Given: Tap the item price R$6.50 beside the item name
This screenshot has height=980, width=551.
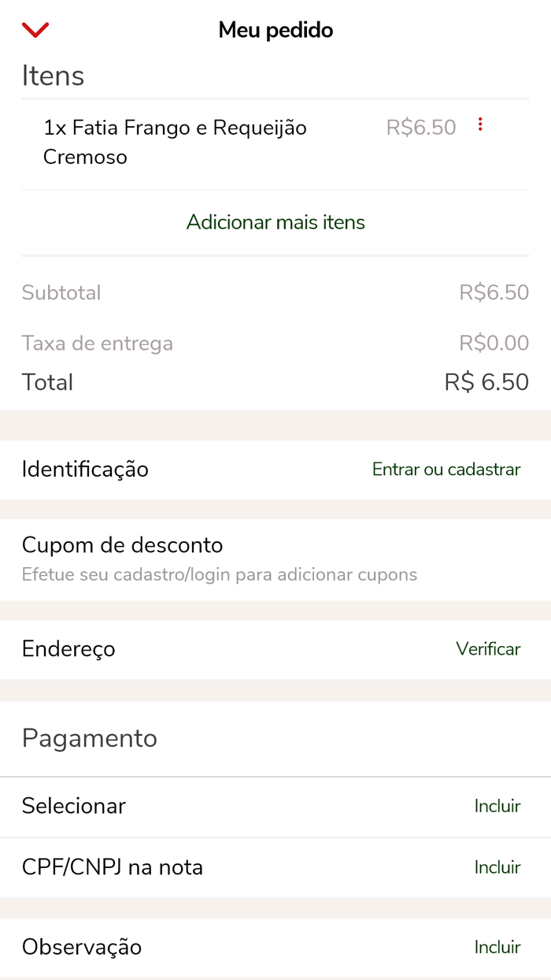Looking at the screenshot, I should tap(421, 128).
